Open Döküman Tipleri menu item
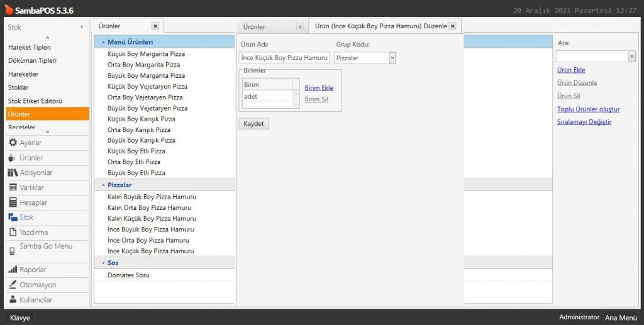The width and height of the screenshot is (644, 325). click(x=33, y=61)
